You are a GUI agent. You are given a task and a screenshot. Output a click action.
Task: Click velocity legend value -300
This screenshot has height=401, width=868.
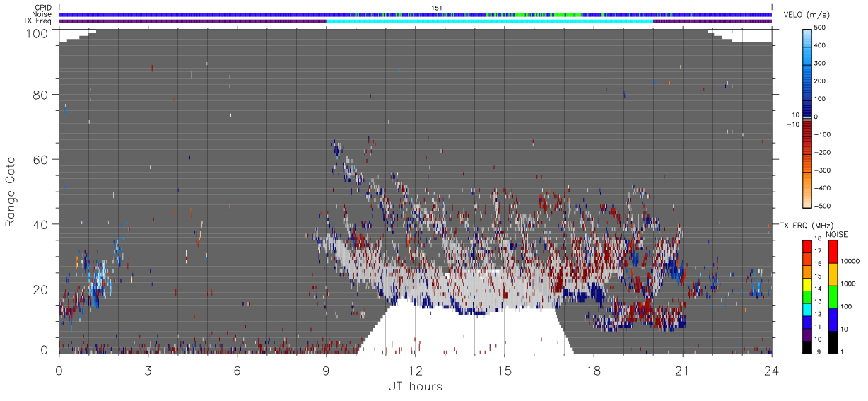pyautogui.click(x=821, y=170)
